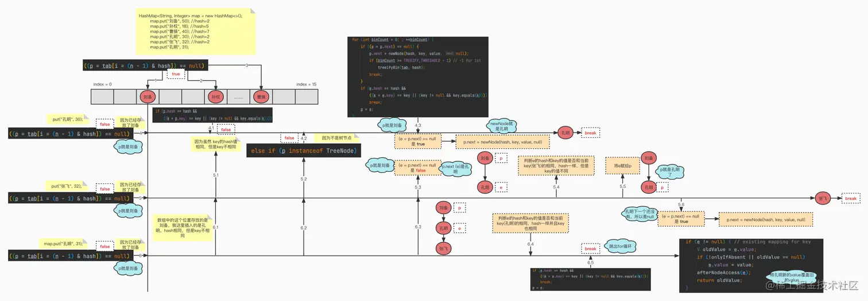Select the "newNode就是孔明" cloud
This screenshot has width=868, height=301.
503,125
